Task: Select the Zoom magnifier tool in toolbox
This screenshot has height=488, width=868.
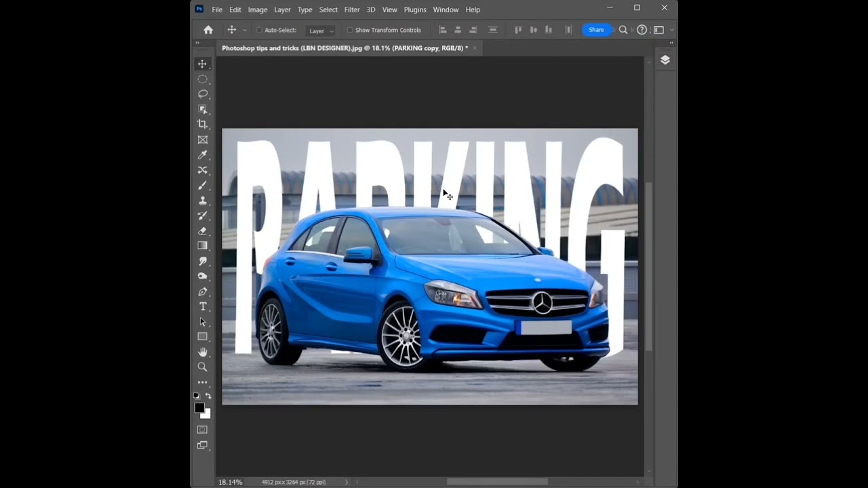Action: (202, 367)
